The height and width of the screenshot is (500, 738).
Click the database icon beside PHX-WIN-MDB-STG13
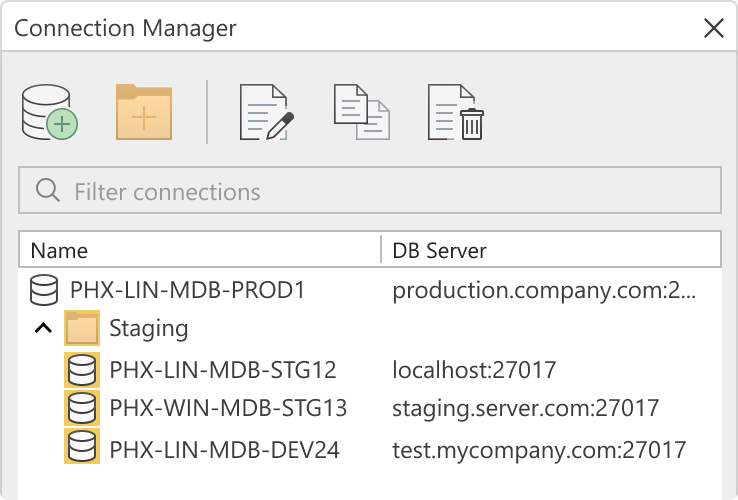[82, 408]
